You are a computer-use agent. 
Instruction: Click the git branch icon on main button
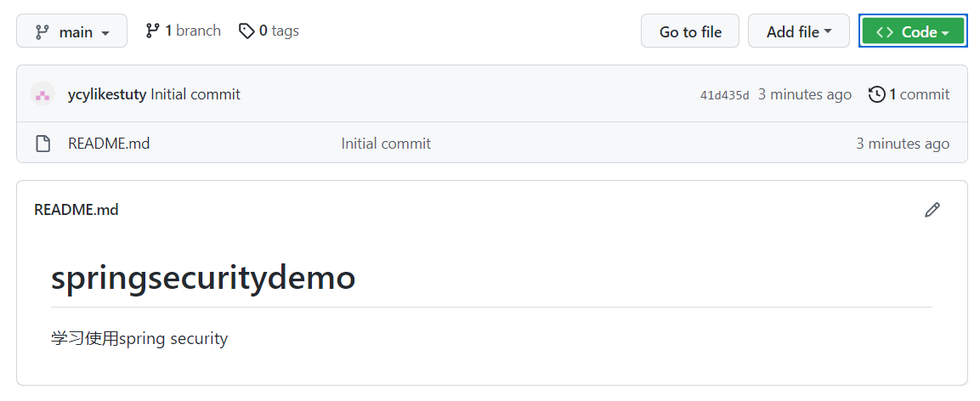[42, 31]
